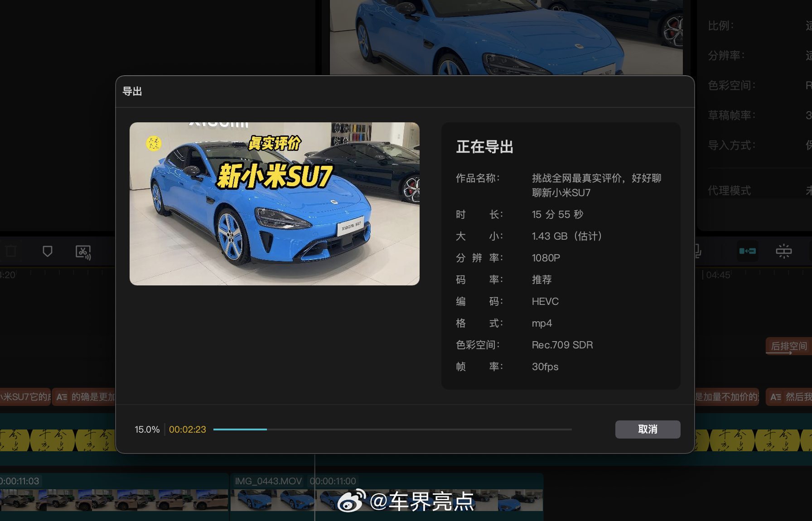Cancel the export with 取消 button
The width and height of the screenshot is (812, 521).
coord(648,429)
